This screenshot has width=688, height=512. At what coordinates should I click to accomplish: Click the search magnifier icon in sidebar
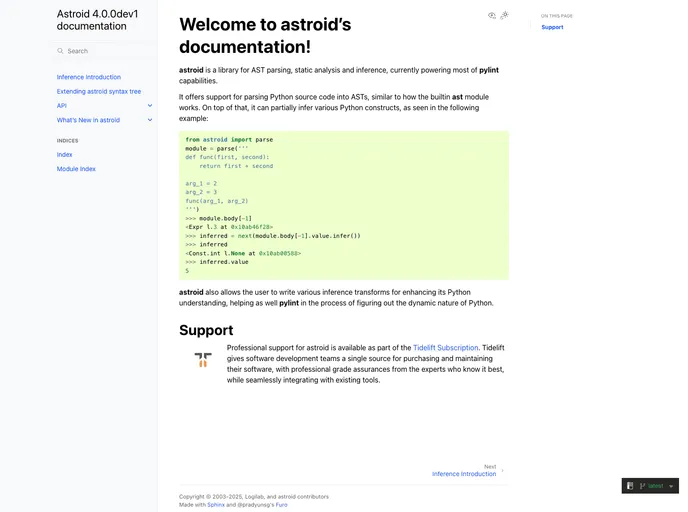point(61,51)
